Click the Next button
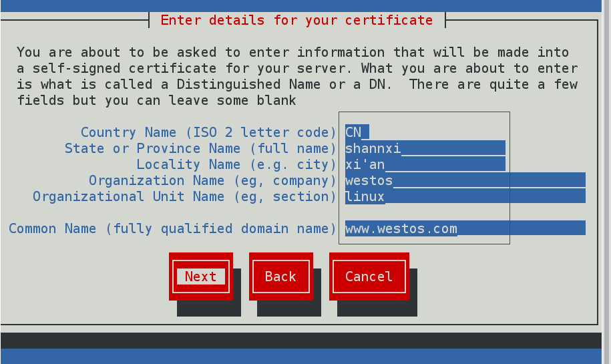Image resolution: width=611 pixels, height=364 pixels. tap(201, 277)
